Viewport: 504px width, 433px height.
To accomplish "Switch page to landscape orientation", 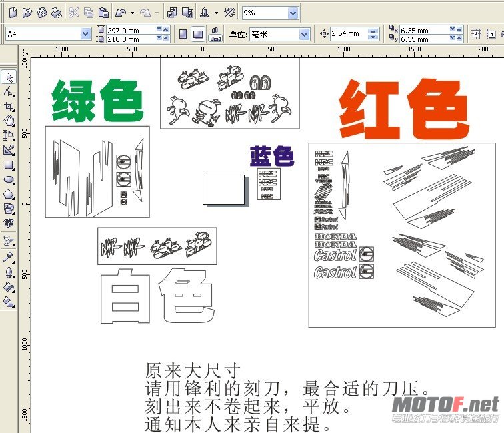I will 198,34.
